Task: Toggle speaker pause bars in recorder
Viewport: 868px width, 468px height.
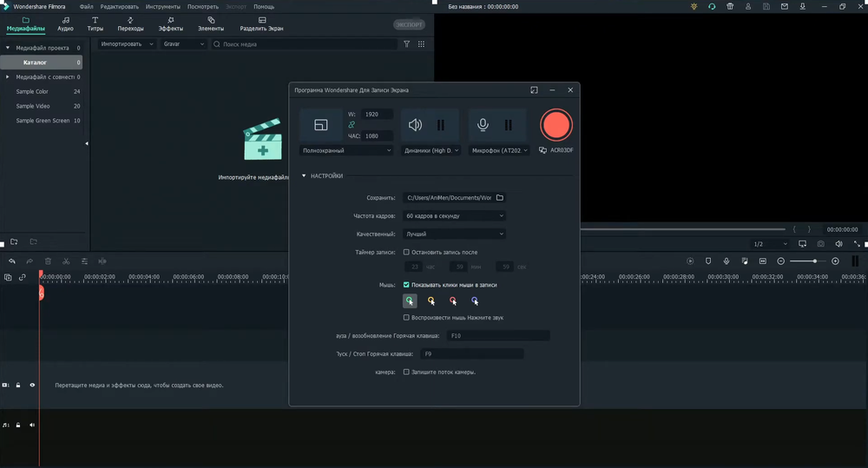Action: [x=441, y=125]
